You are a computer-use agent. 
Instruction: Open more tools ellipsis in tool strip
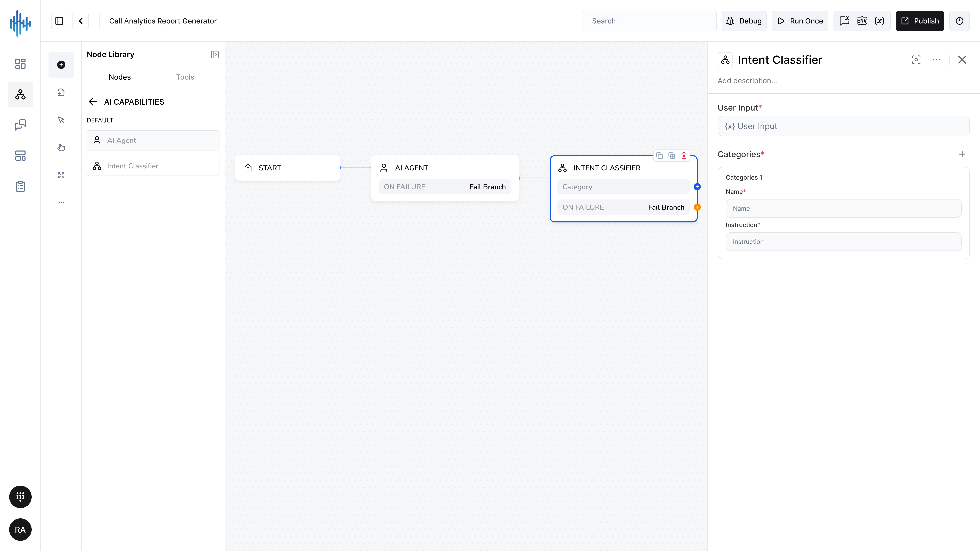[61, 203]
